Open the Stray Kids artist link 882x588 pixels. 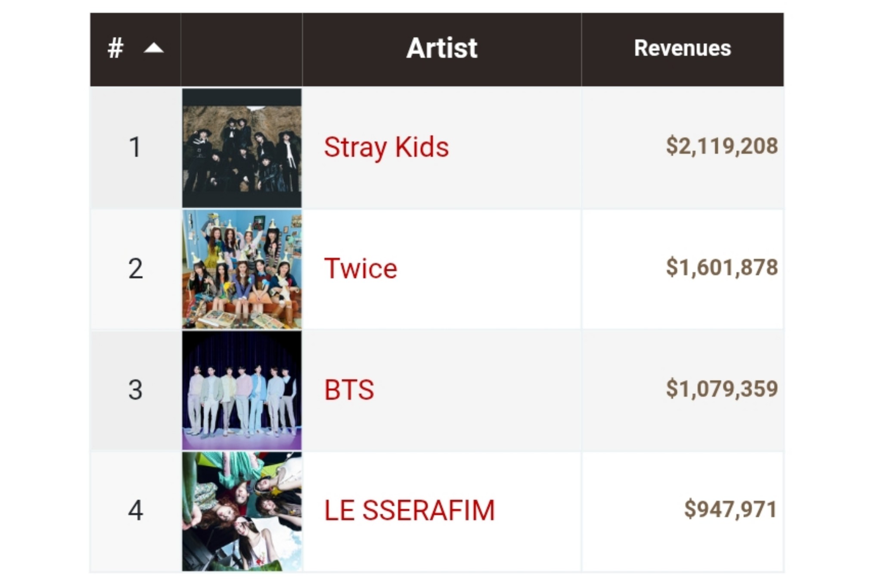point(386,147)
